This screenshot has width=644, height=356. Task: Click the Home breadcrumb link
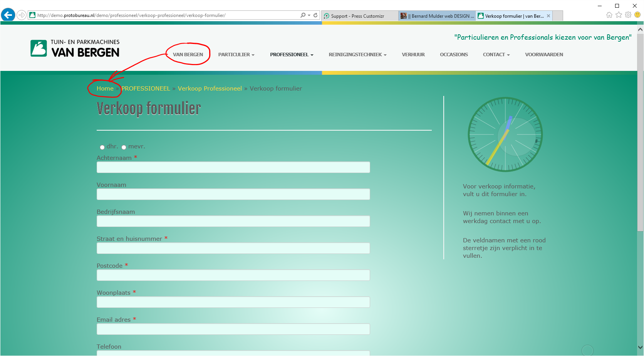[105, 89]
